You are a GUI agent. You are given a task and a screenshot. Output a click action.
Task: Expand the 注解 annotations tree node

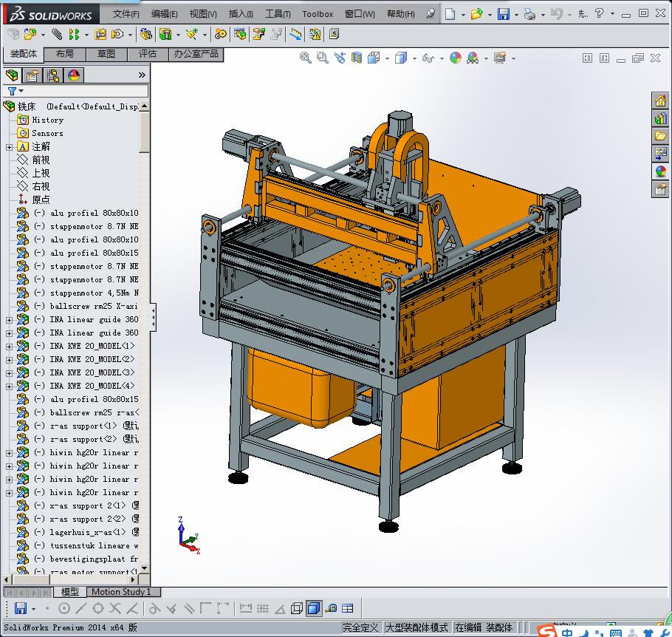pos(9,147)
